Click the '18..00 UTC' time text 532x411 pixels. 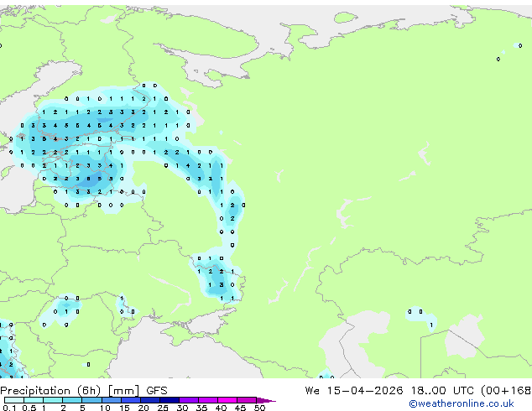[442, 391]
